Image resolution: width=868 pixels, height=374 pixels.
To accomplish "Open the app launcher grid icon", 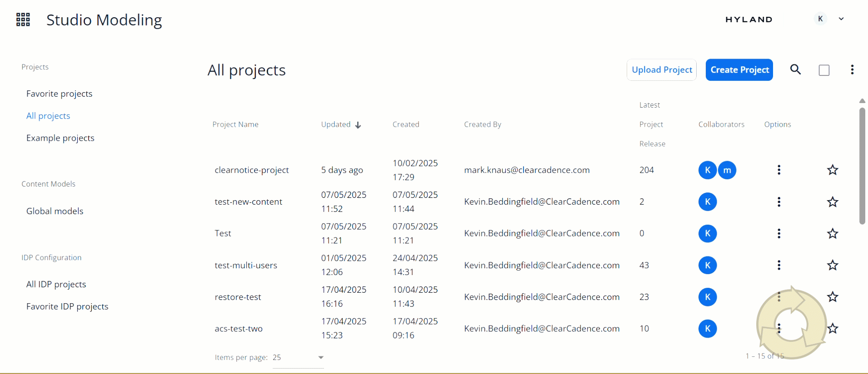I will (23, 20).
